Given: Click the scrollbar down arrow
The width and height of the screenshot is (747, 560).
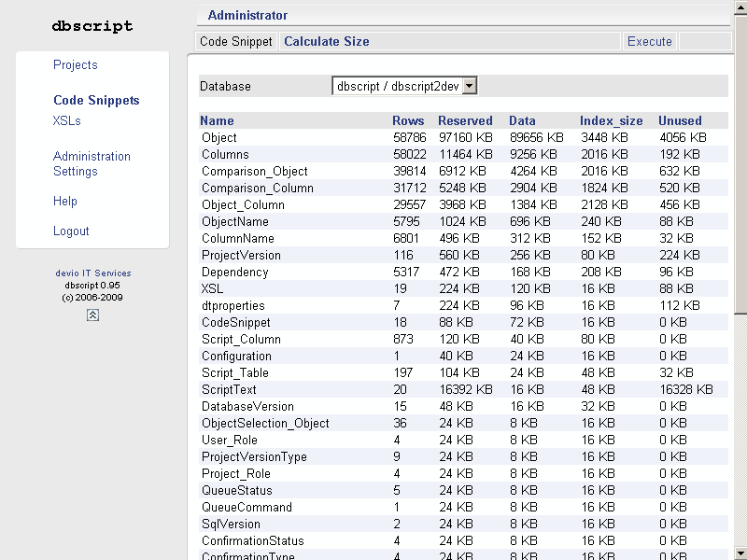Looking at the screenshot, I should (740, 553).
